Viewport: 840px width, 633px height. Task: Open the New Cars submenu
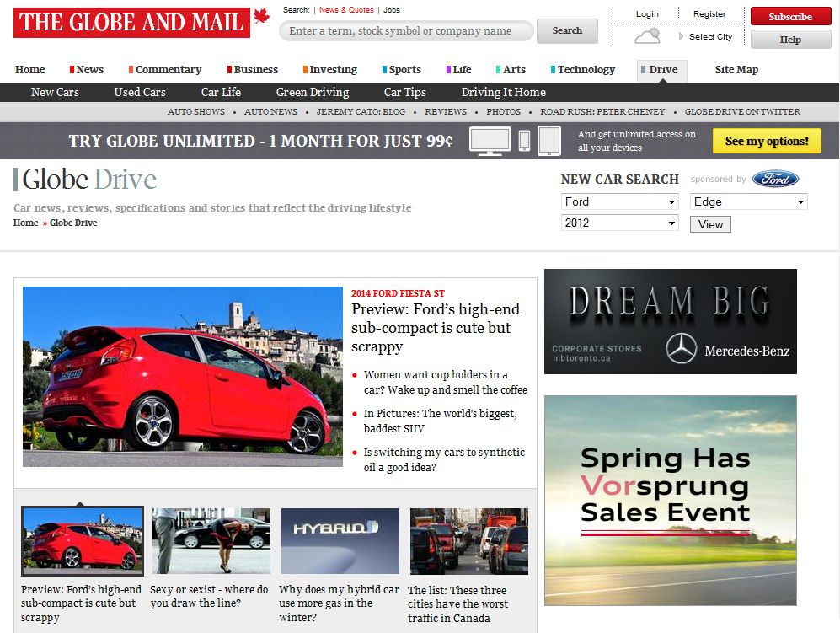point(55,92)
